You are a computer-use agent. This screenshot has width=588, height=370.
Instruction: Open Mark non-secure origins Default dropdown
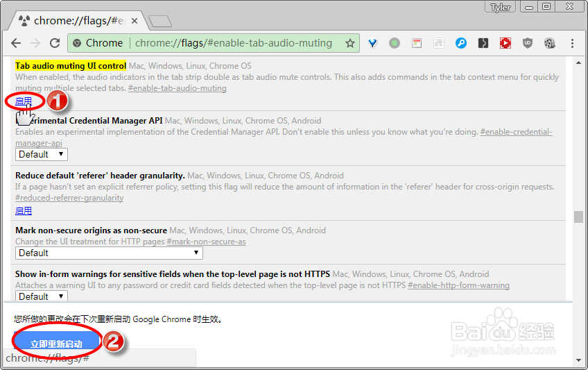pyautogui.click(x=109, y=253)
